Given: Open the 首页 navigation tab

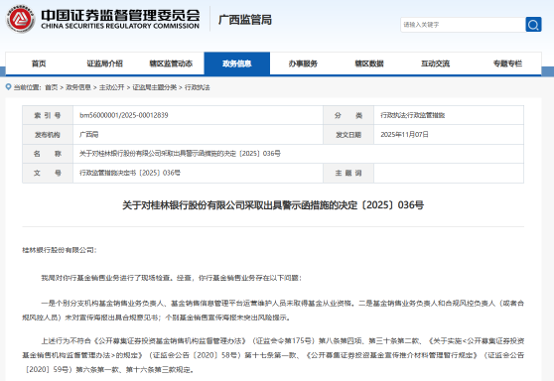Looking at the screenshot, I should [39, 63].
